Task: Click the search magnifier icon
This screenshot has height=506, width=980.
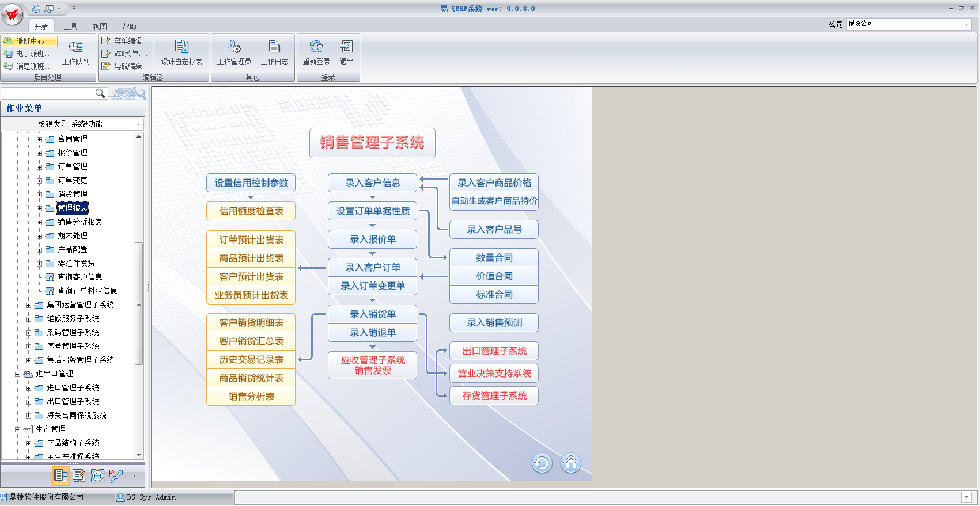Action: [100, 93]
